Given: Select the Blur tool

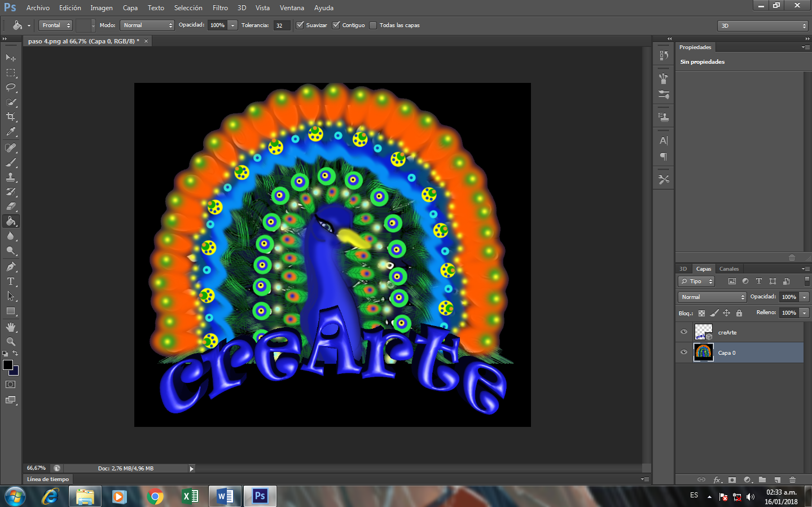Looking at the screenshot, I should click(x=11, y=236).
